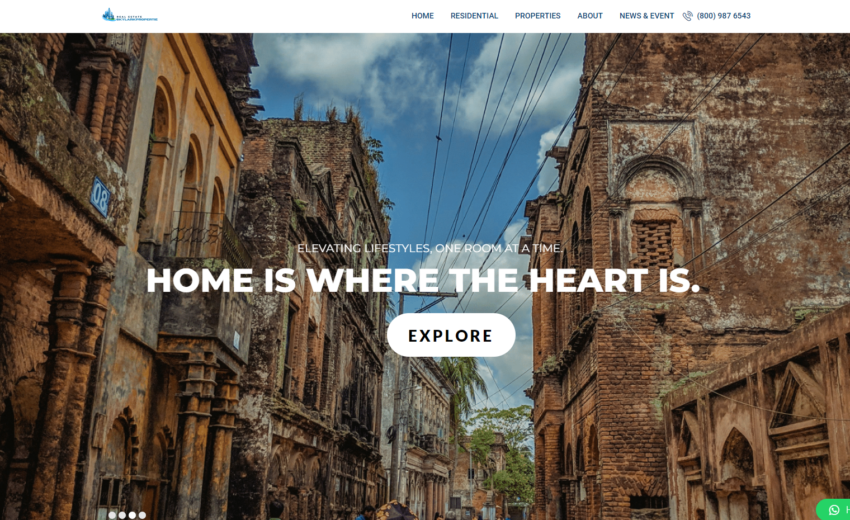Select the fourth carousel slide dot
This screenshot has height=520, width=850.
(142, 515)
